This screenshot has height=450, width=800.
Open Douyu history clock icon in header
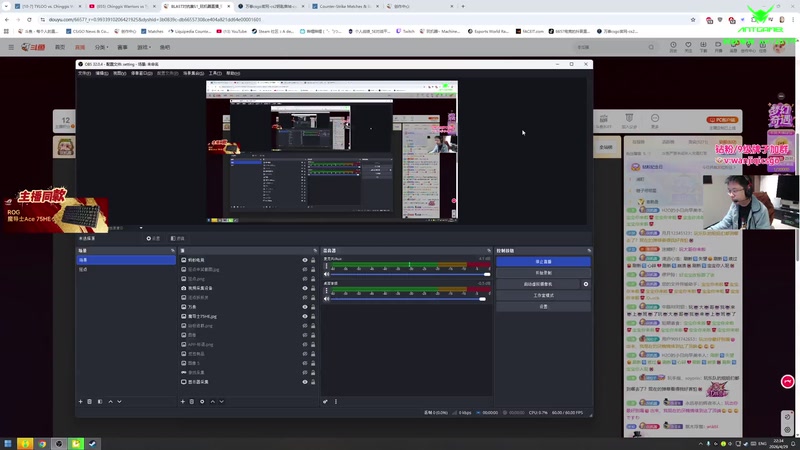coord(673,45)
